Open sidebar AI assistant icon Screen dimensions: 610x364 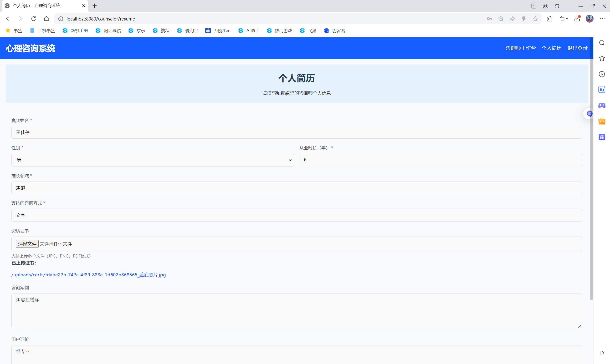pyautogui.click(x=602, y=90)
